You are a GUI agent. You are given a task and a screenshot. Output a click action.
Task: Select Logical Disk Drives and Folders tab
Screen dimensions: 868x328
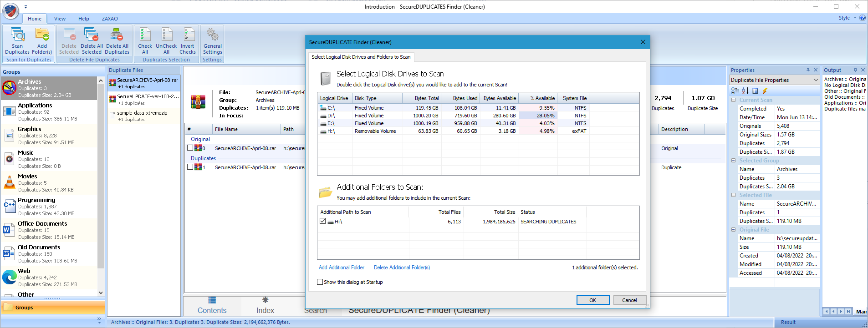(361, 57)
